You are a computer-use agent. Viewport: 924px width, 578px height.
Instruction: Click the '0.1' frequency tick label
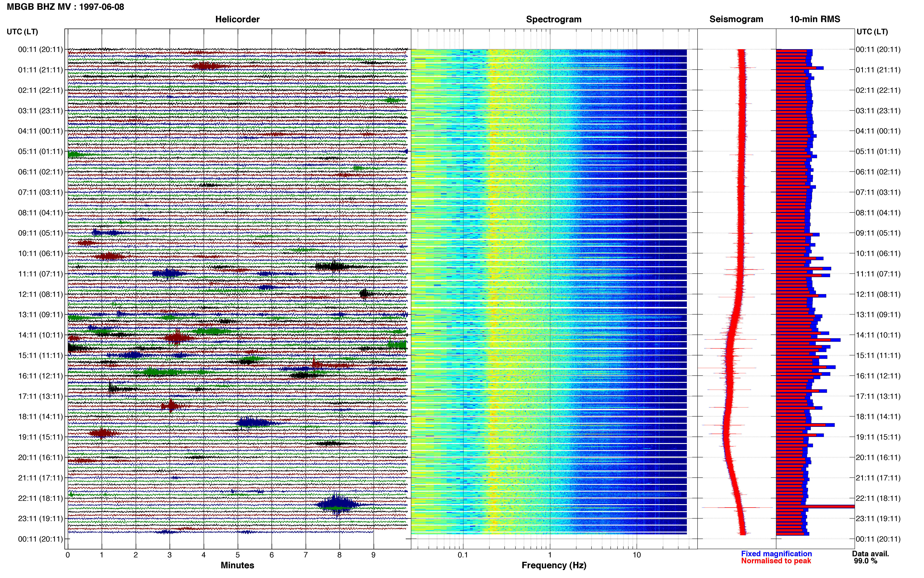[x=463, y=555]
